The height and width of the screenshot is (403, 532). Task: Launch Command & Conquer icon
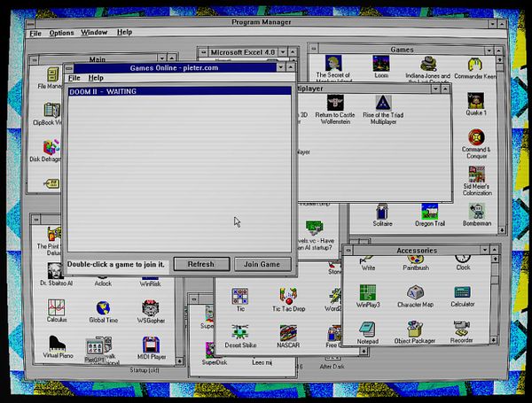tap(476, 137)
